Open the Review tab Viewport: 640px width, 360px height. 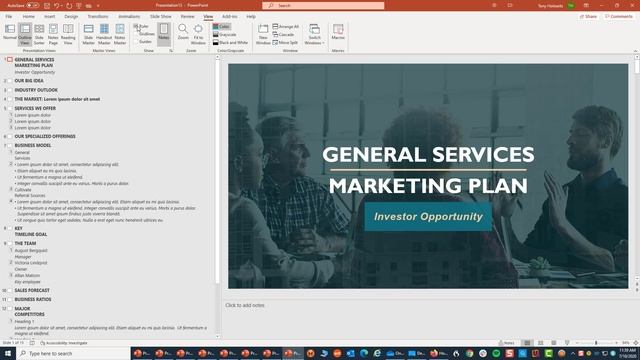tap(187, 16)
